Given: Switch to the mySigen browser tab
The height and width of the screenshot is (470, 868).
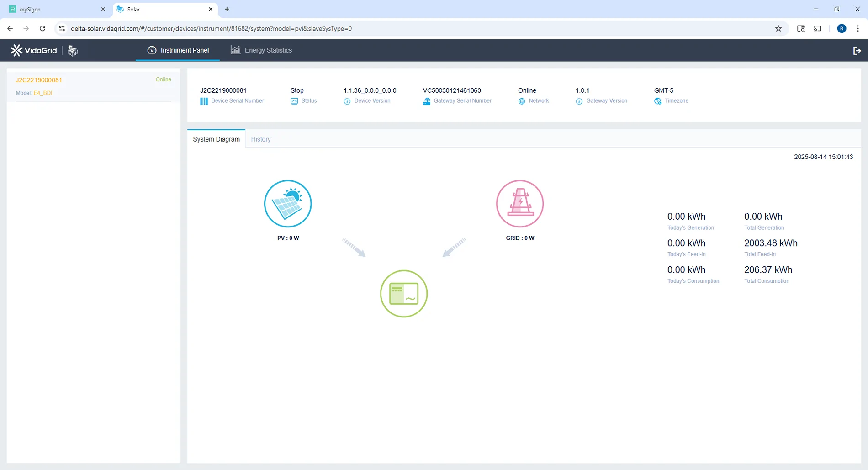Looking at the screenshot, I should point(55,9).
